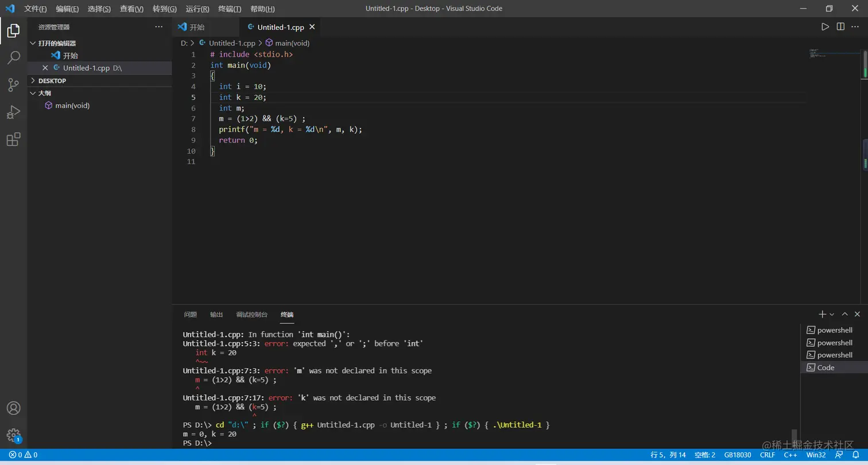Screen dimensions: 868x465
Task: Click Win32 configuration in status bar
Action: [x=816, y=455]
